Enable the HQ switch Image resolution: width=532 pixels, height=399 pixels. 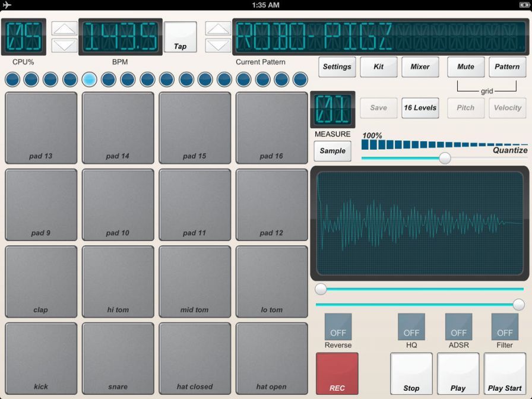coord(411,327)
